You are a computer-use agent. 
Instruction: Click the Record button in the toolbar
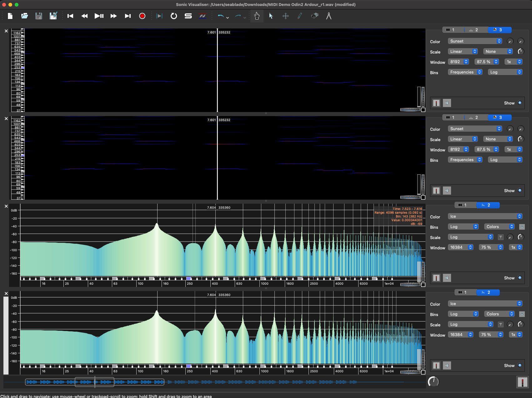[142, 16]
